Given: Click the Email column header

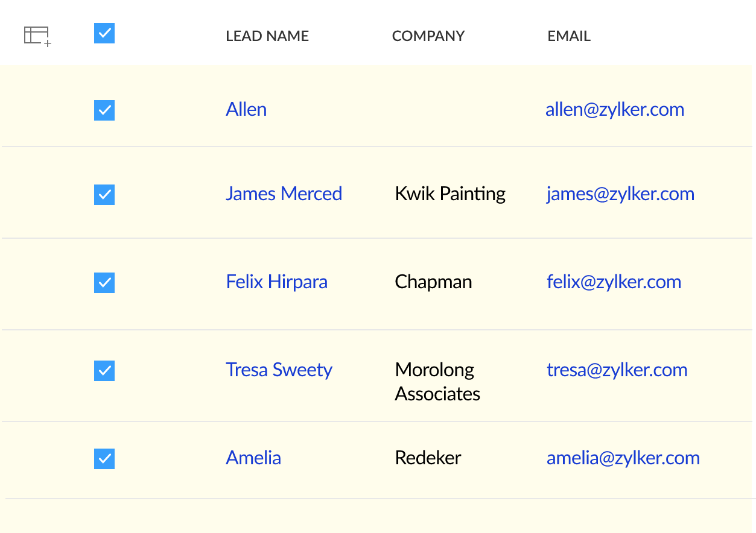Looking at the screenshot, I should tap(568, 36).
